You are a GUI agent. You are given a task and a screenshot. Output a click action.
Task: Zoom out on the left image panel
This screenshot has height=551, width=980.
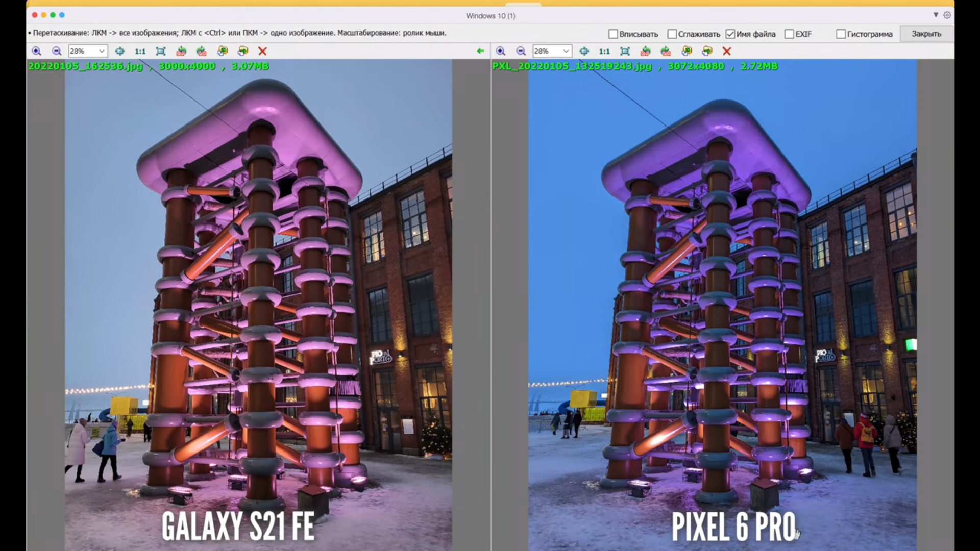click(x=57, y=51)
